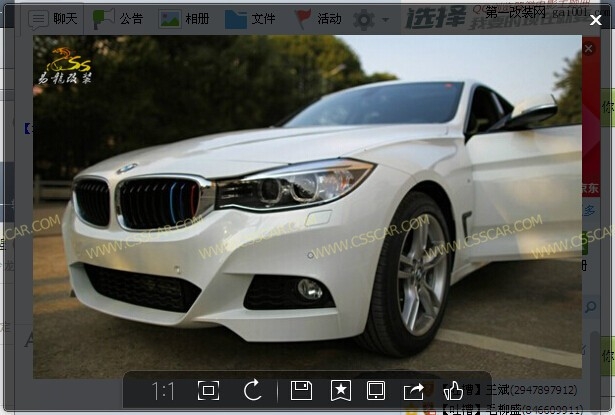Image resolution: width=615 pixels, height=415 pixels.
Task: Rotate the image clockwise
Action: coord(253,390)
